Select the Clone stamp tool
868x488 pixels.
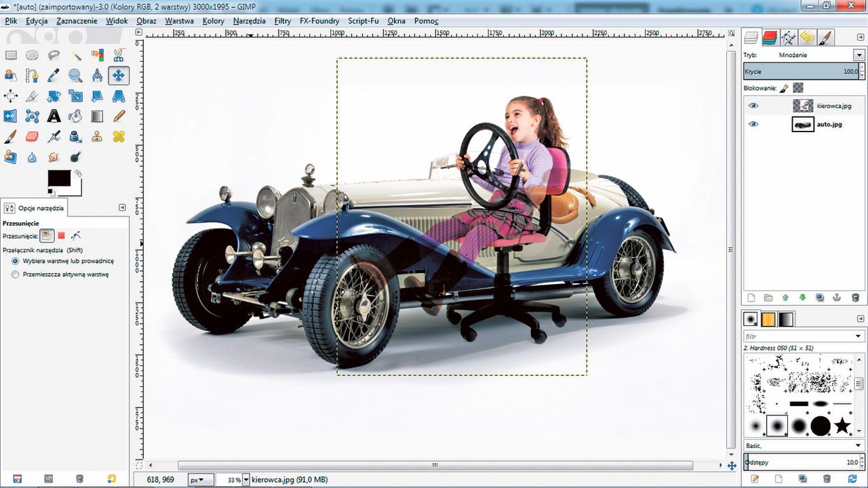(x=97, y=137)
